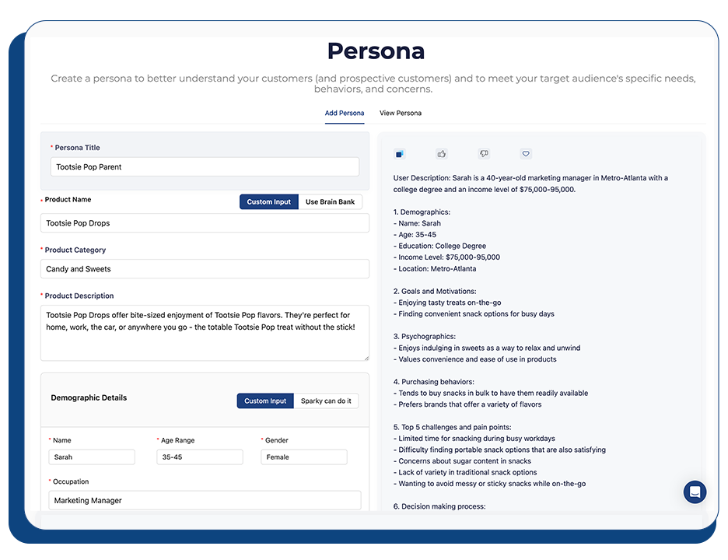Viewport: 728px width, 560px height.
Task: Switch to Use Brain Bank
Action: pyautogui.click(x=330, y=202)
